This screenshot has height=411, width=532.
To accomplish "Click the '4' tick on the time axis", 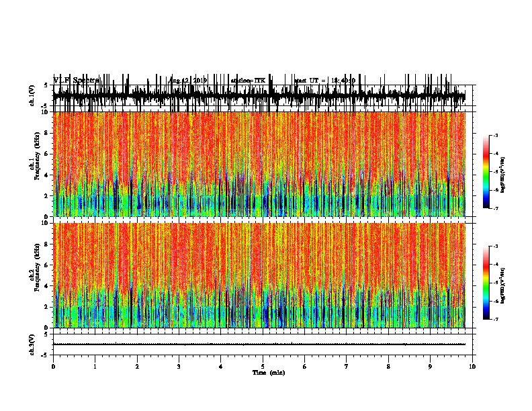I will 220,367.
